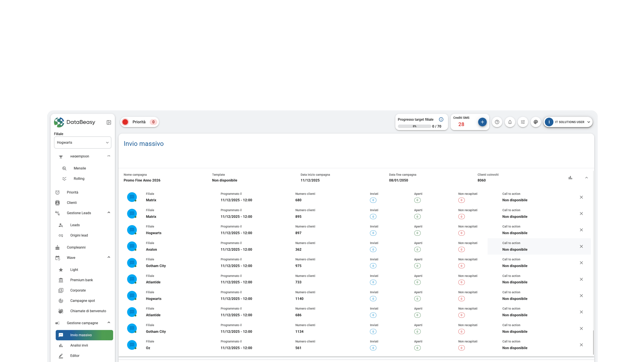Collapse the Gestione Leads section
This screenshot has width=644, height=362.
(x=109, y=213)
